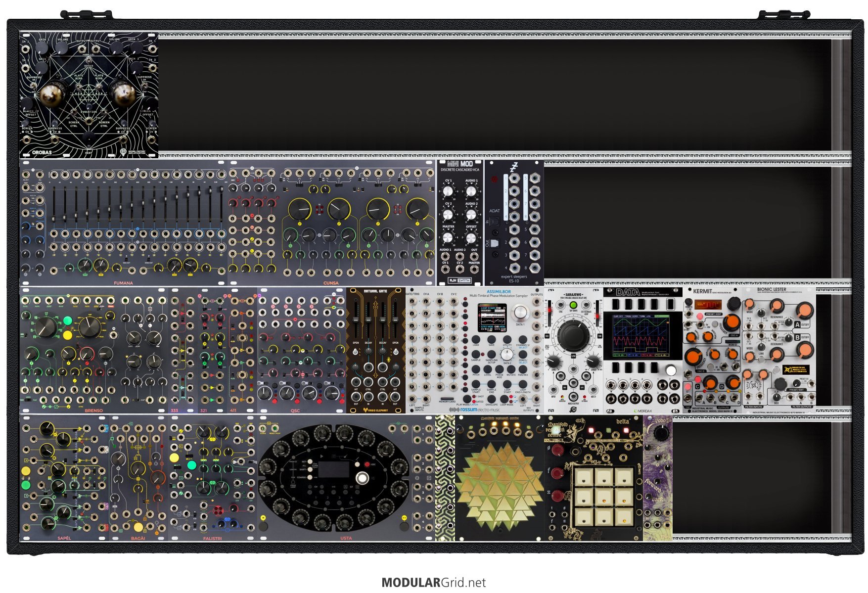Click the Assimil8or PITCH button

[x=476, y=369]
